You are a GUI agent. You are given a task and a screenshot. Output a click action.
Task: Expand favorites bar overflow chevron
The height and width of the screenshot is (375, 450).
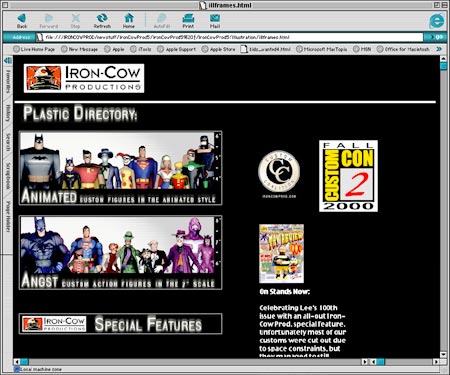click(439, 49)
